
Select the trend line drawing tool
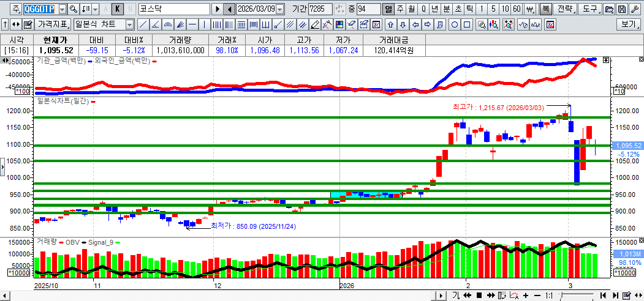(143, 24)
